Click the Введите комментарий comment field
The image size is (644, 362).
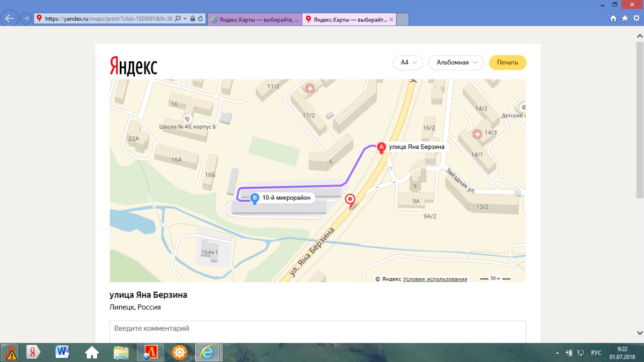[318, 332]
